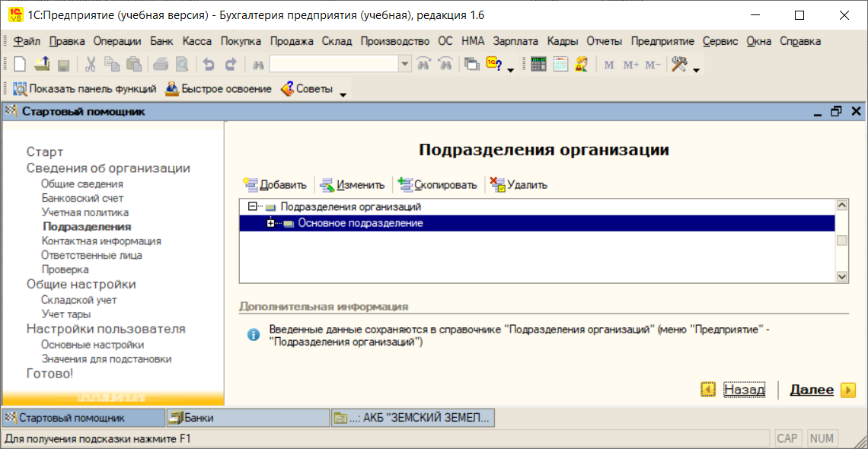Click the Open file folder icon
Image resolution: width=868 pixels, height=449 pixels.
coord(42,64)
